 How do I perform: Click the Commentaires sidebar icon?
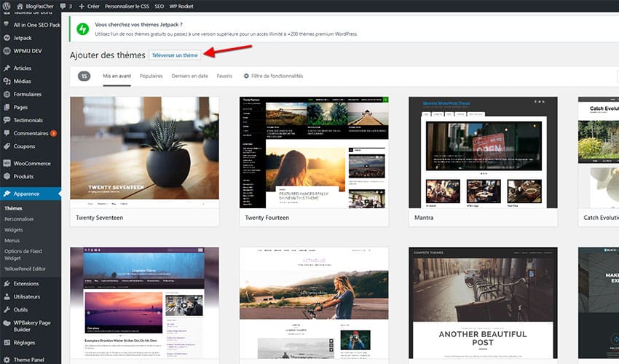[x=7, y=133]
